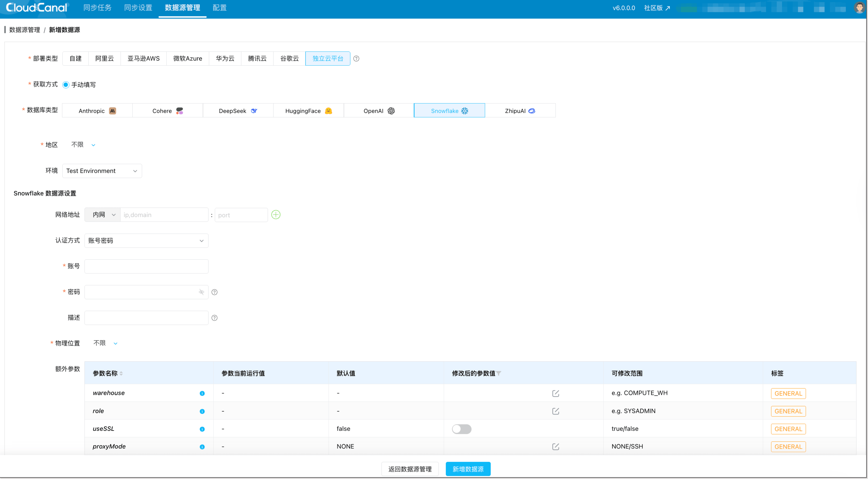868x479 pixels.
Task: Click info icon for warehouse parameter
Action: [x=202, y=393]
